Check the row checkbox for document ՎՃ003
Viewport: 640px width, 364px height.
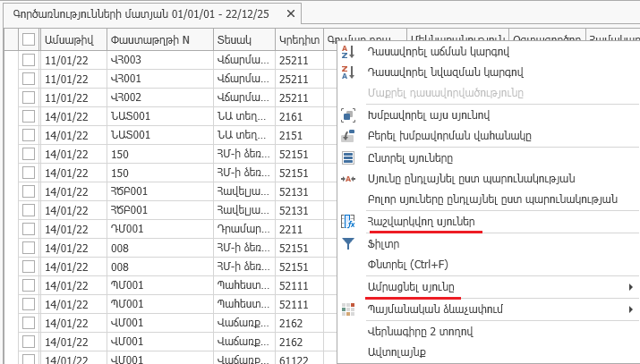point(29,59)
